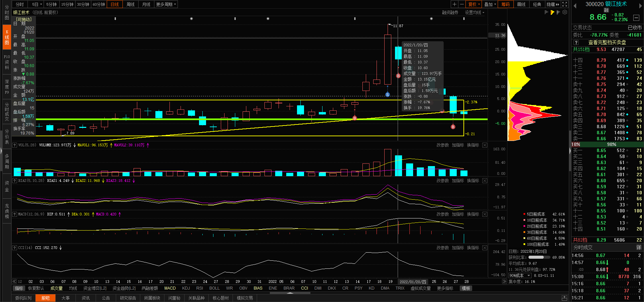Click the zoom-out minus icon in chart toolbar
644x302 pixels.
[x=462, y=4]
